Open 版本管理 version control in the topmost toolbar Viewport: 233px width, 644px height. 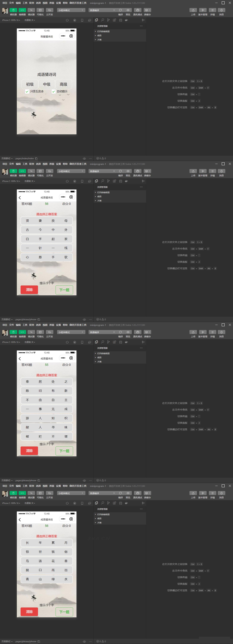pos(203,10)
